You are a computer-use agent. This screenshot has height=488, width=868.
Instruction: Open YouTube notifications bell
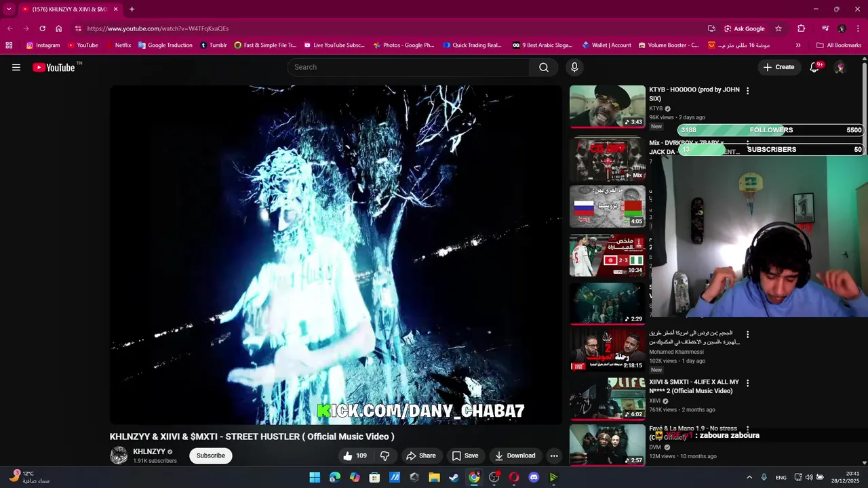pyautogui.click(x=816, y=67)
